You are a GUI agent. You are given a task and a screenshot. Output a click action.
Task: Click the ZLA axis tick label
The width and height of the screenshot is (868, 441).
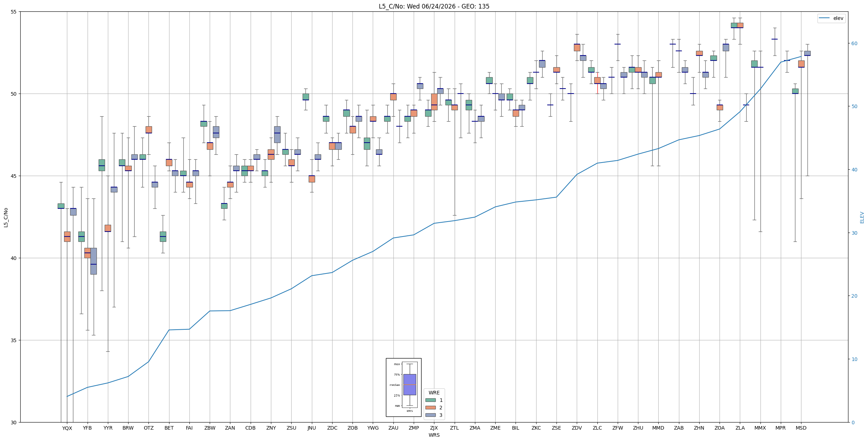[740, 428]
